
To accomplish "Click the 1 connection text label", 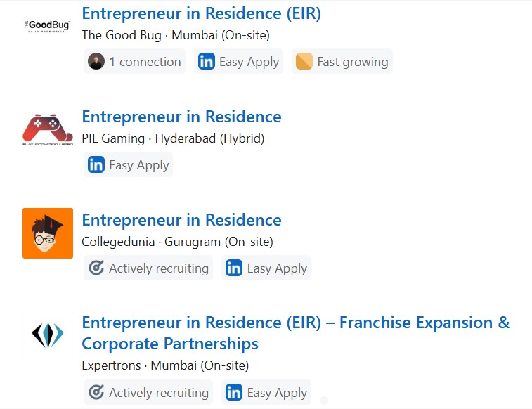I will coord(145,62).
